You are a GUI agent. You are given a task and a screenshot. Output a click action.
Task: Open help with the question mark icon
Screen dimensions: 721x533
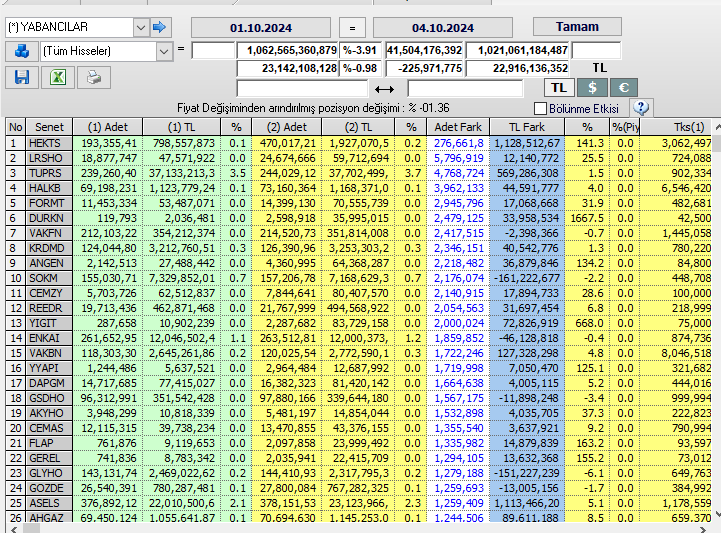[x=641, y=108]
